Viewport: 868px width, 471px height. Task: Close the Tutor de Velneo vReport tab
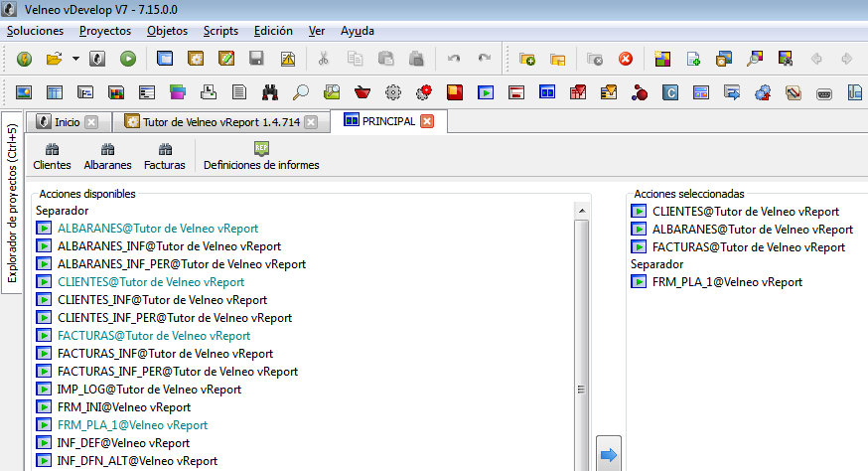click(311, 122)
